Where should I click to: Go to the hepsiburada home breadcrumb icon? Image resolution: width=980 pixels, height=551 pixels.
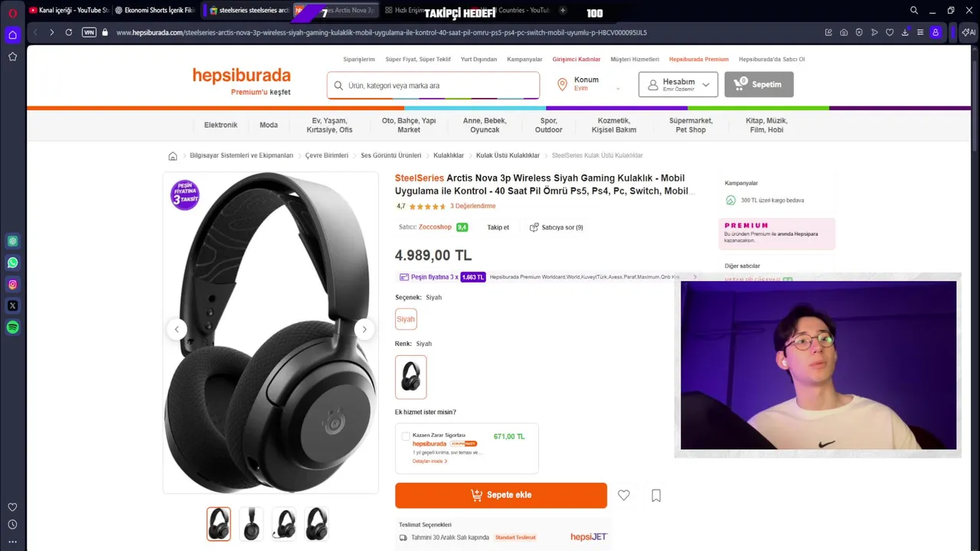pos(173,155)
